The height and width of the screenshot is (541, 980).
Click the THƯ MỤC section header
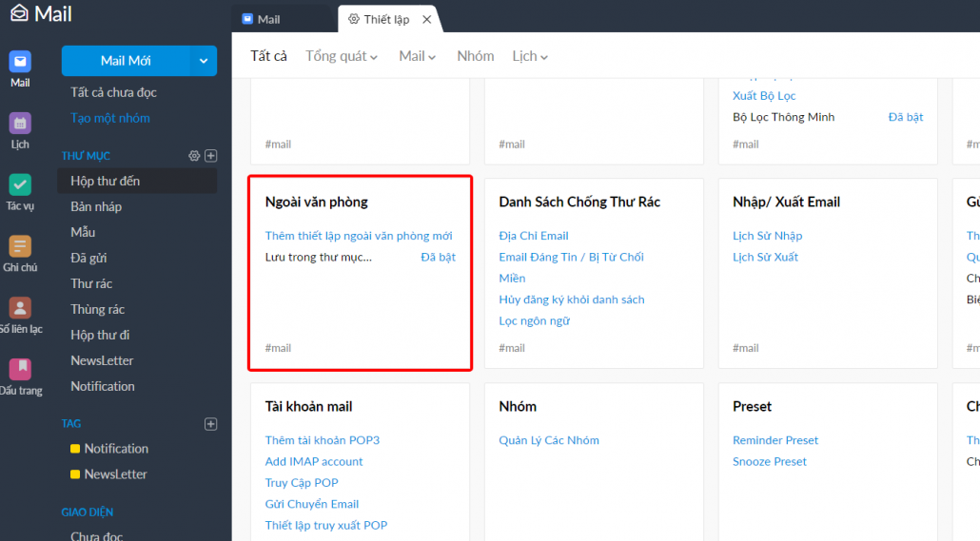[x=86, y=156]
